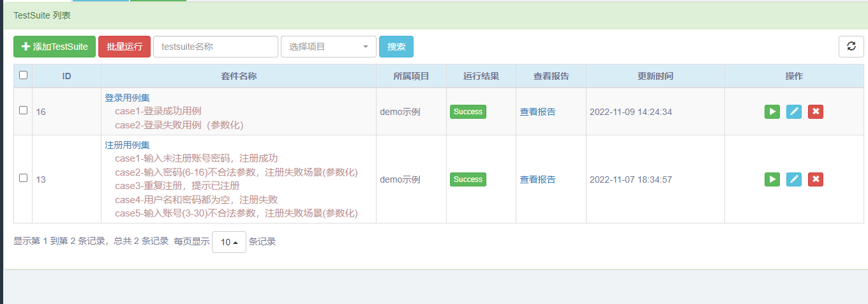Delete the 登录用例集 suite with red X
The width and height of the screenshot is (868, 304).
pyautogui.click(x=816, y=112)
